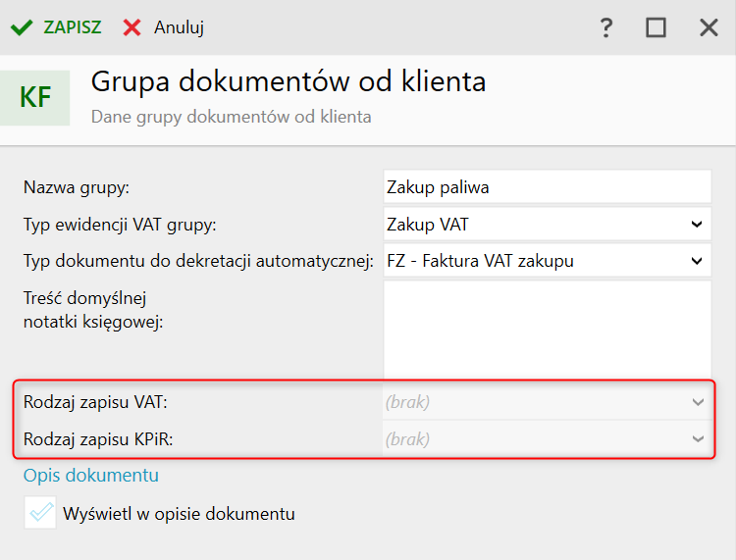Click the "Dane grupy dokumentów od klienta" subtitle
736x560 pixels.
point(232,116)
